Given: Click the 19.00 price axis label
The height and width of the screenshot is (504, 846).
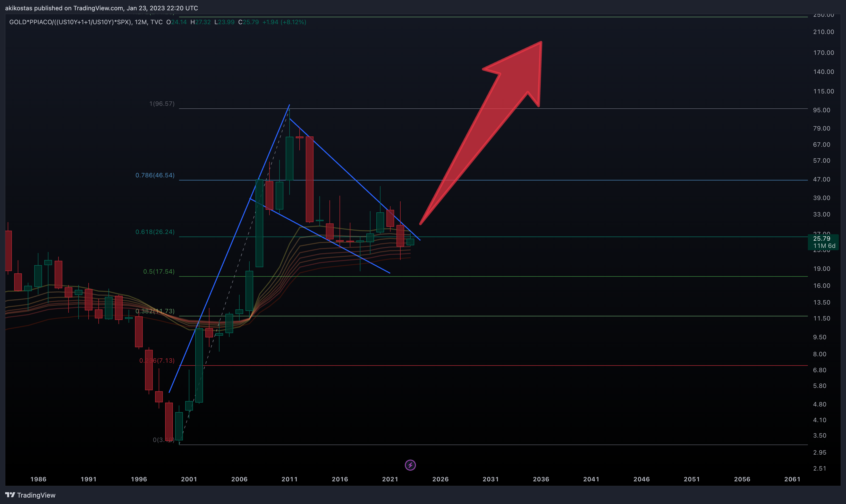Looking at the screenshot, I should coord(822,269).
